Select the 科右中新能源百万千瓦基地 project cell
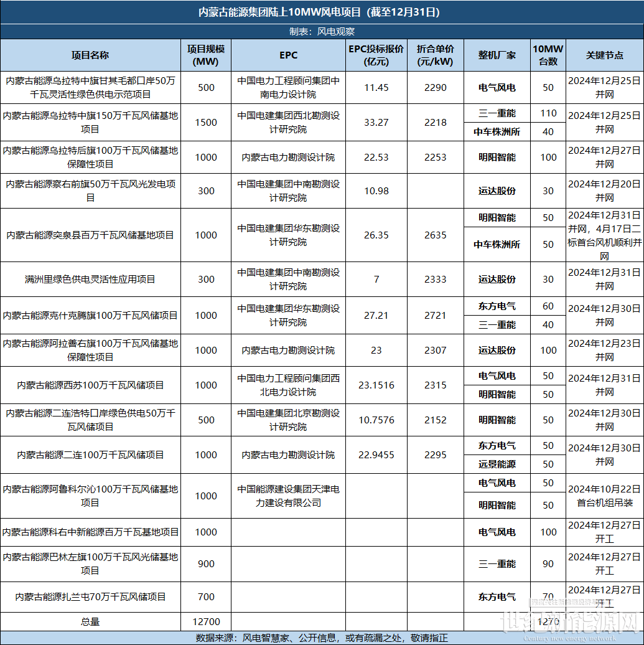 coord(90,532)
